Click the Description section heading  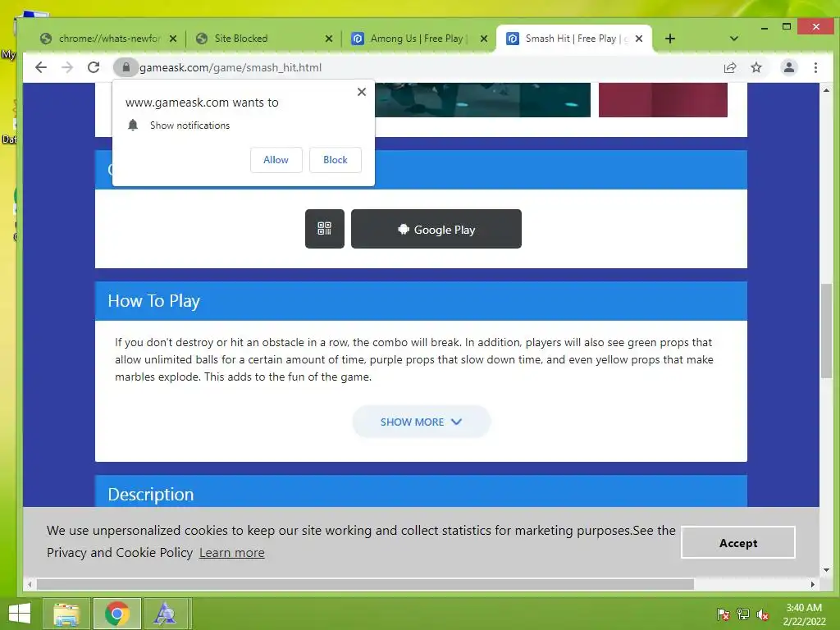point(151,494)
